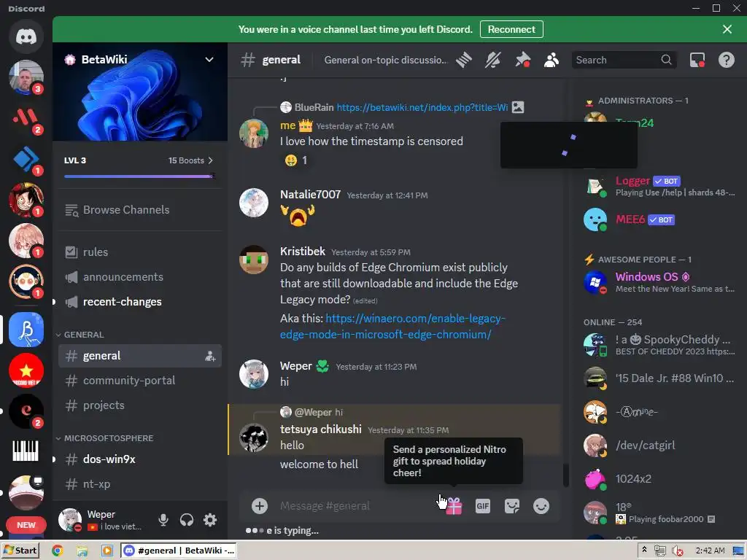
Task: Open 15 Boosts details
Action: [190, 160]
